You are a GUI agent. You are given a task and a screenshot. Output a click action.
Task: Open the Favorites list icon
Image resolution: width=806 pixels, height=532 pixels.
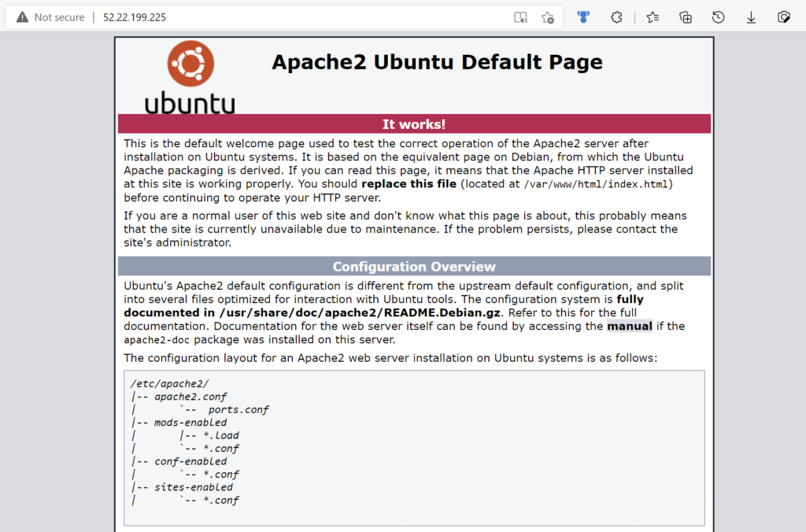click(x=653, y=17)
